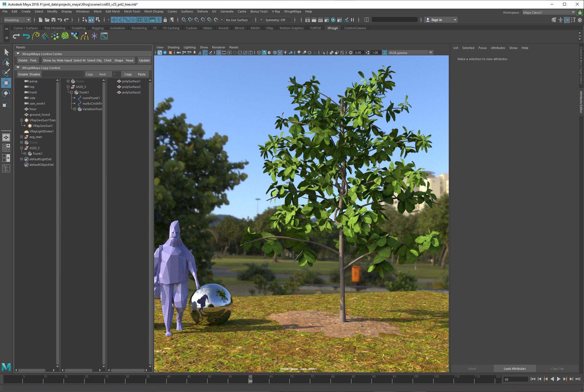Click the lightbulb lighting icon in the viewport toolbar

(285, 52)
